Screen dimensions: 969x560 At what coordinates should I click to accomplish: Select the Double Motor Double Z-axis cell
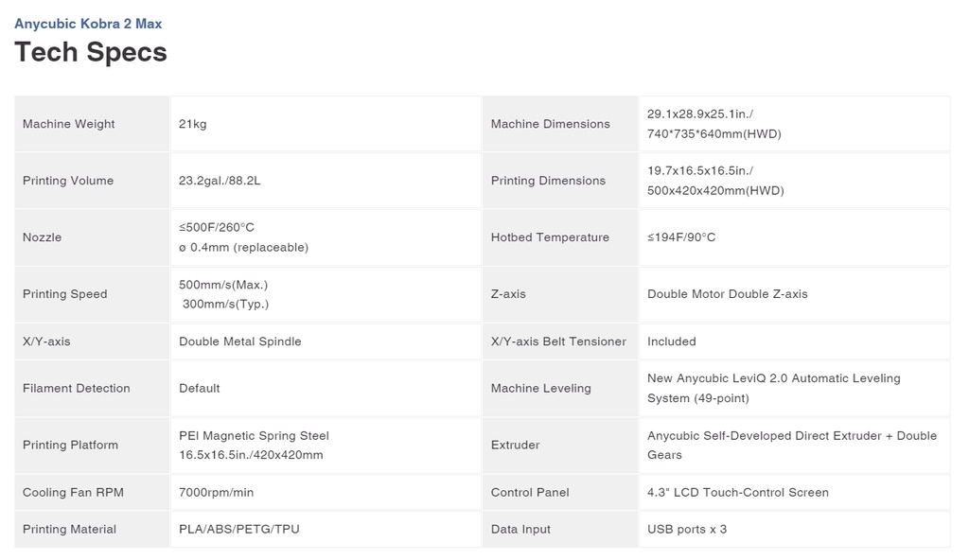[794, 294]
